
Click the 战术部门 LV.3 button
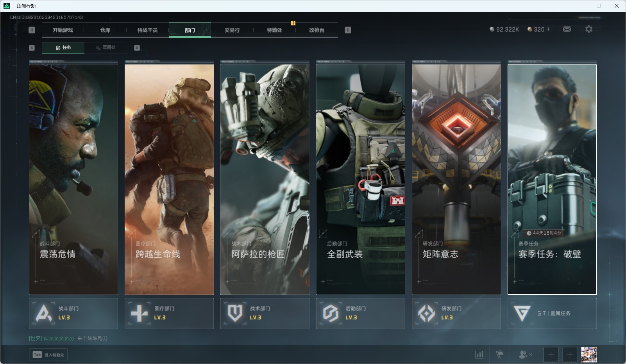point(265,313)
